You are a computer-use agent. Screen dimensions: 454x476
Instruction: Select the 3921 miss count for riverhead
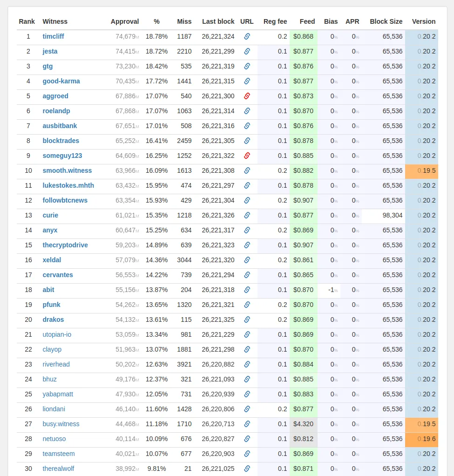coord(184,364)
